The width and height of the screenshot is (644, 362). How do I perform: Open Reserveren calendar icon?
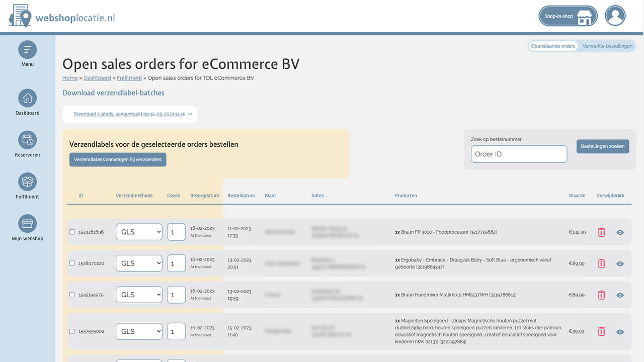click(28, 140)
